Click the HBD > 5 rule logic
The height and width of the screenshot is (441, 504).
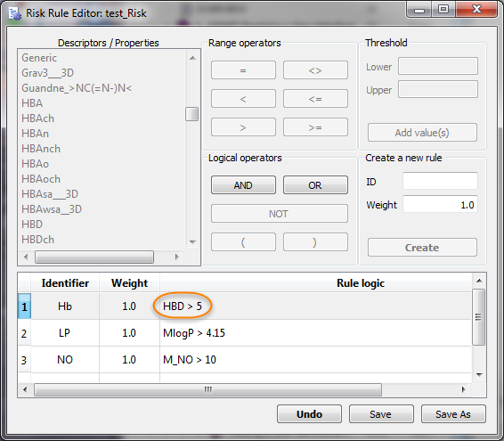pos(183,306)
